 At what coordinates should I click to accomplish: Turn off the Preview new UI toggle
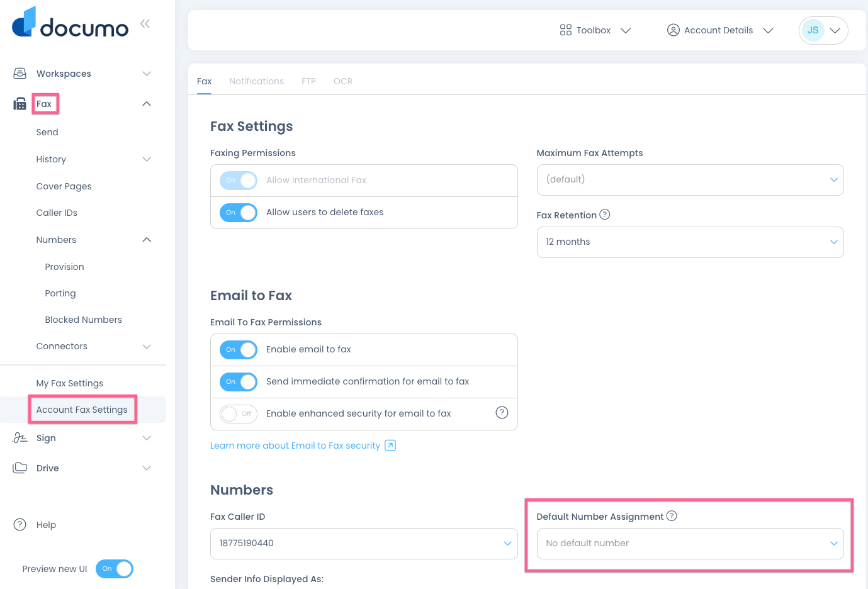pyautogui.click(x=114, y=569)
